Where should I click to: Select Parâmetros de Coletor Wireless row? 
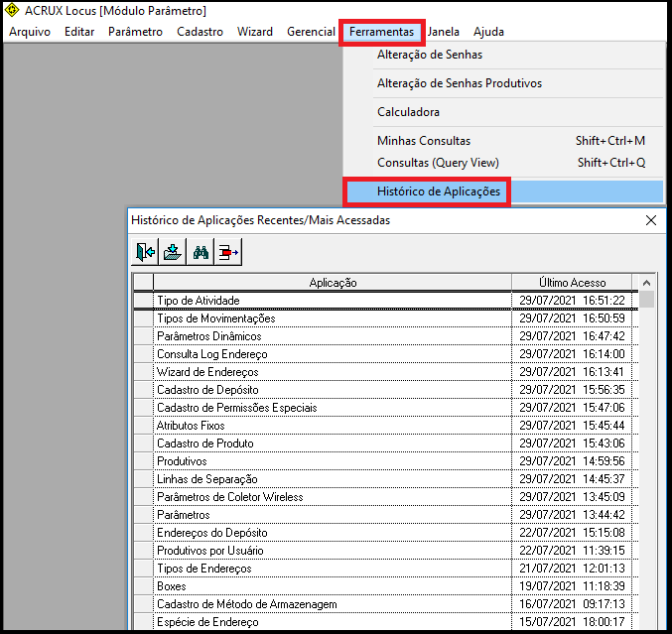click(386, 497)
